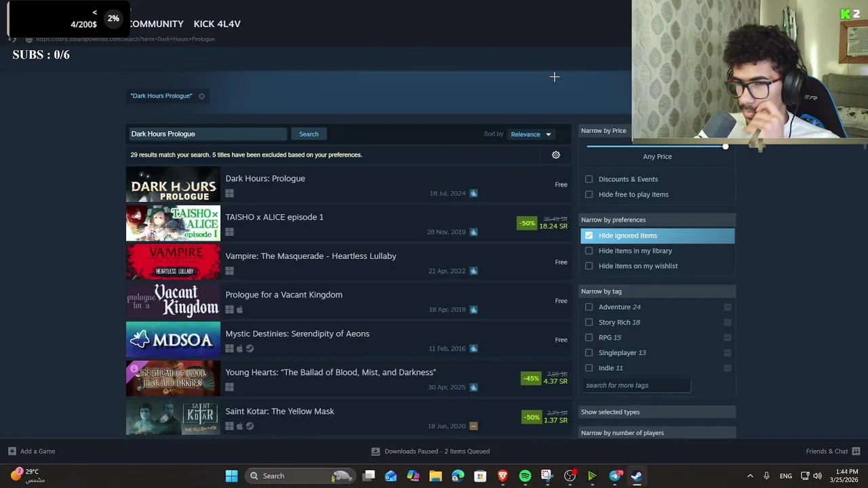Expand Narrow by number of players section

click(657, 432)
